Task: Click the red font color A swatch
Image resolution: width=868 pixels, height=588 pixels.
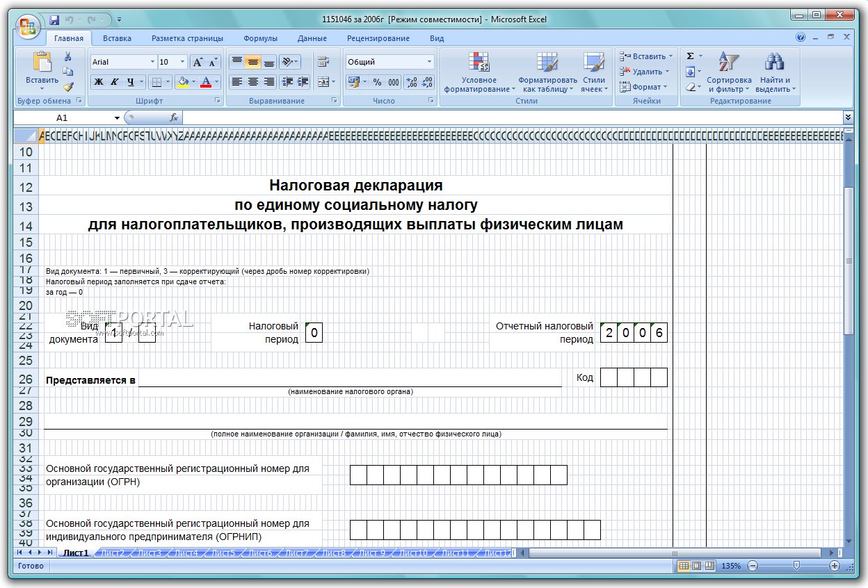Action: 206,82
